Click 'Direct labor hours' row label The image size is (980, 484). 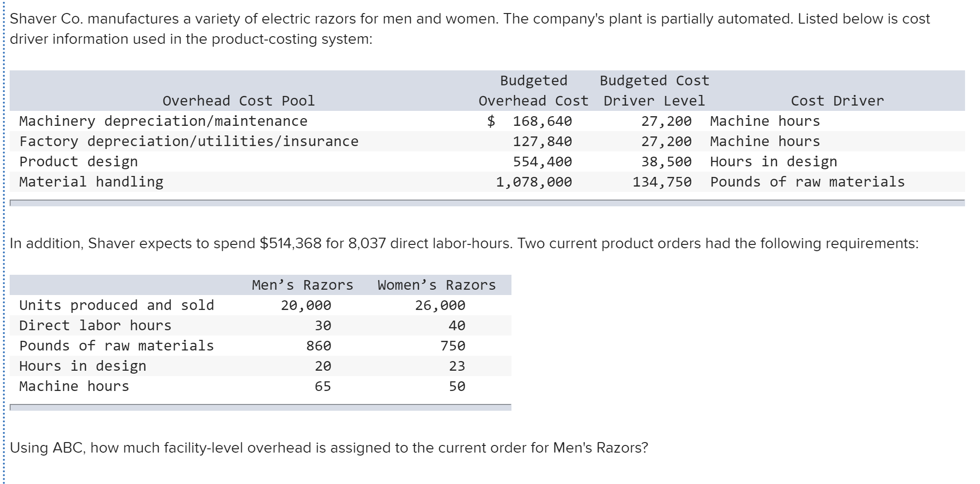pyautogui.click(x=95, y=325)
